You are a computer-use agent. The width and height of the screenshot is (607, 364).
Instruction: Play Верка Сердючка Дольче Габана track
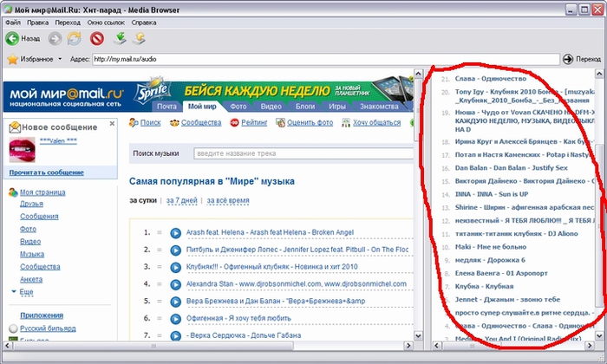(175, 335)
